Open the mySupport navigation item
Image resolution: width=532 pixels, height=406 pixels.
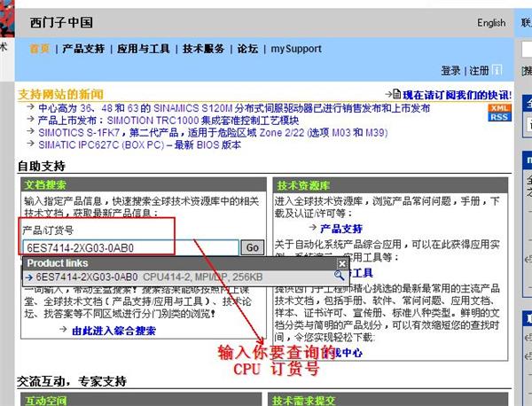click(296, 49)
